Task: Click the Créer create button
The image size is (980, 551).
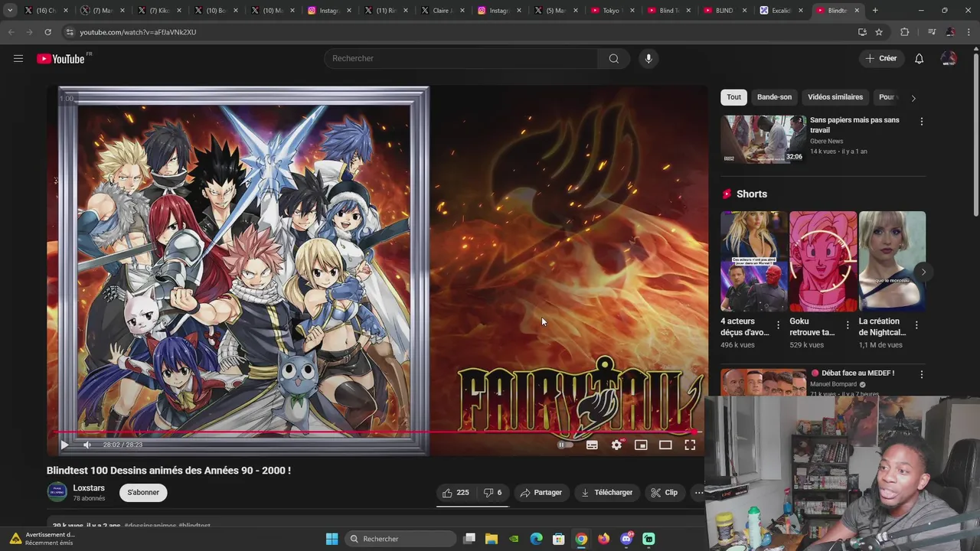Action: tap(881, 59)
